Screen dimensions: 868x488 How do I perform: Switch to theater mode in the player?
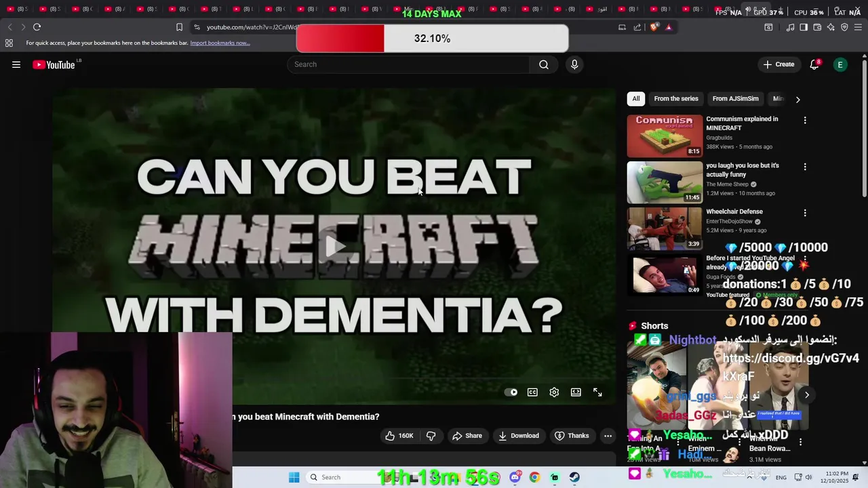pyautogui.click(x=576, y=392)
